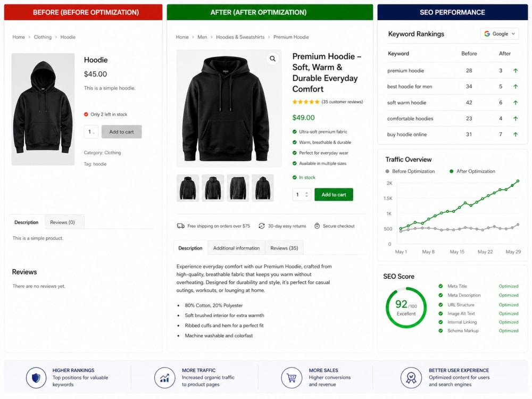Click the chart icon for More Traffic
Viewport: 532px width, 399px height.
[164, 378]
